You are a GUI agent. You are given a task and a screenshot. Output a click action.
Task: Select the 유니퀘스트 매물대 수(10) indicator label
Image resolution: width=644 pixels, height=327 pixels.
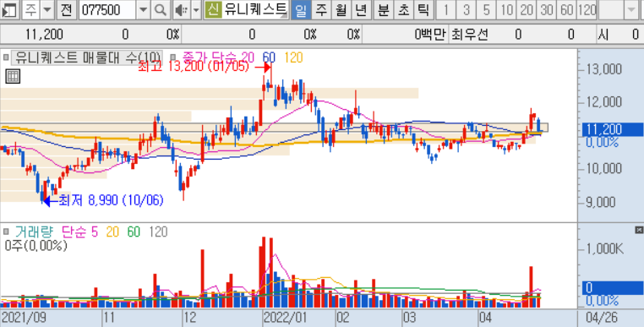coord(87,58)
